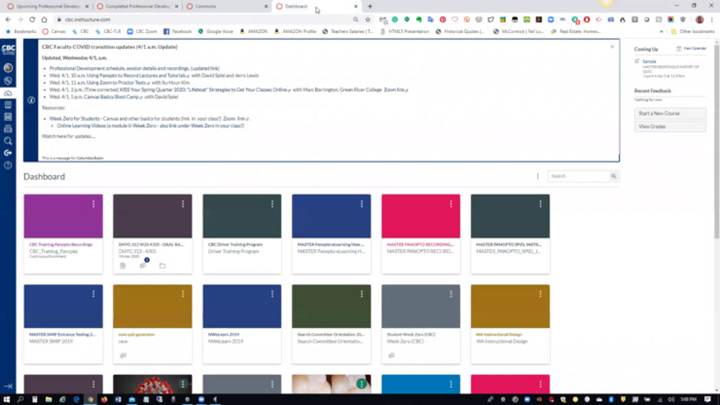
Task: Open discussions icon on DHYG 313 card
Action: [143, 265]
